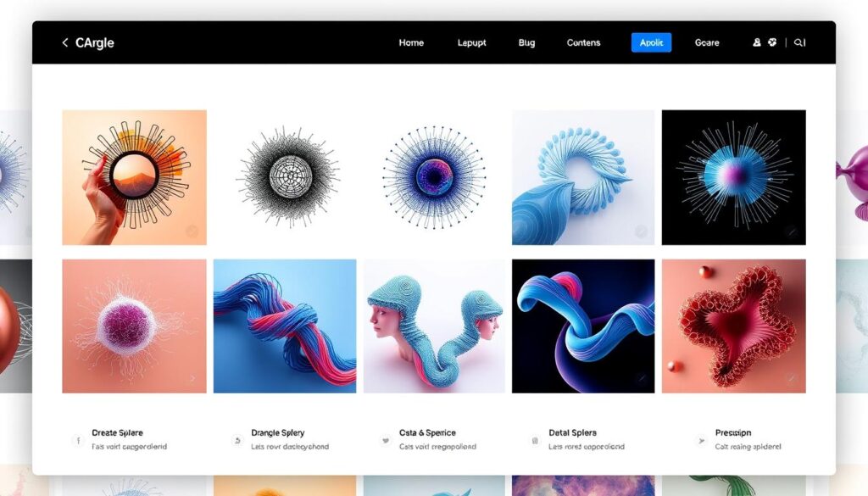Toggle the badge on black background radial artwork
This screenshot has width=868, height=496.
[x=792, y=231]
